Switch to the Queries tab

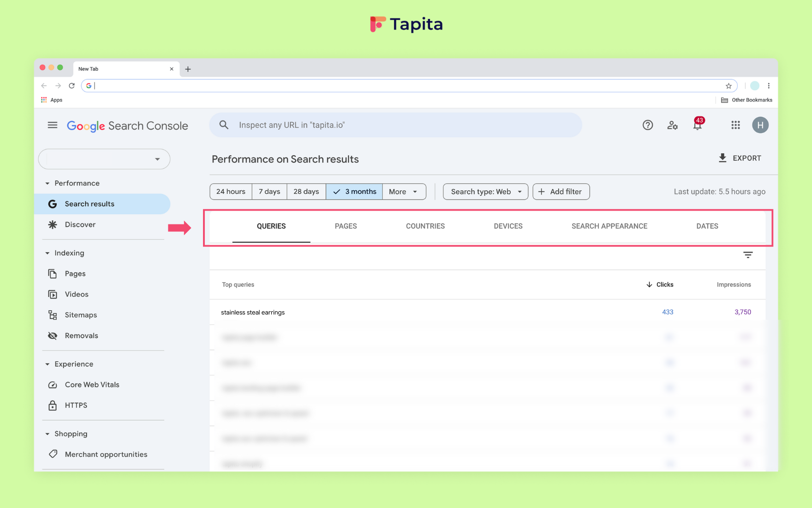point(271,226)
